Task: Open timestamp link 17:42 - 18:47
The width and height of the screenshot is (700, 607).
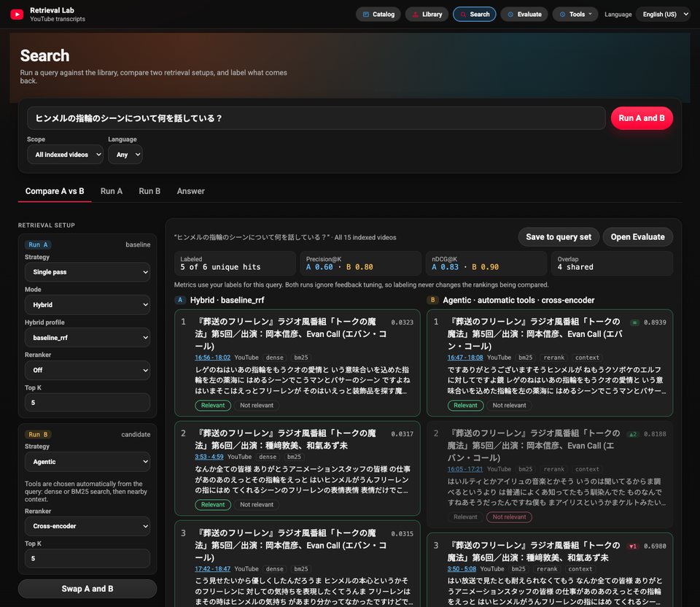Action: tap(212, 568)
